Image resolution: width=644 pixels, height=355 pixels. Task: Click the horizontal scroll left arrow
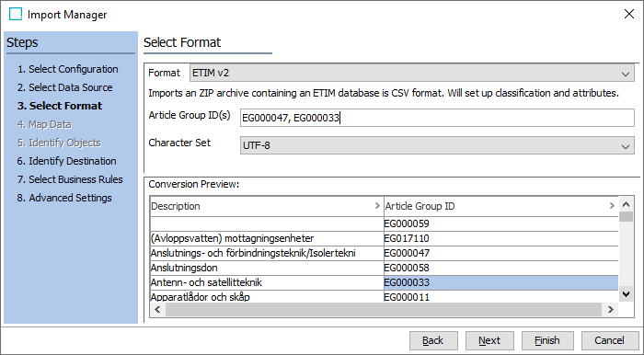click(157, 309)
